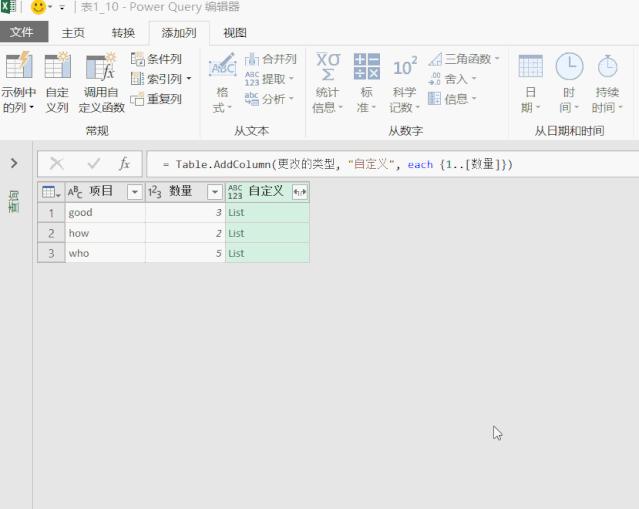Image resolution: width=639 pixels, height=509 pixels.
Task: Switch to the 主页 ribbon tab
Action: click(73, 33)
